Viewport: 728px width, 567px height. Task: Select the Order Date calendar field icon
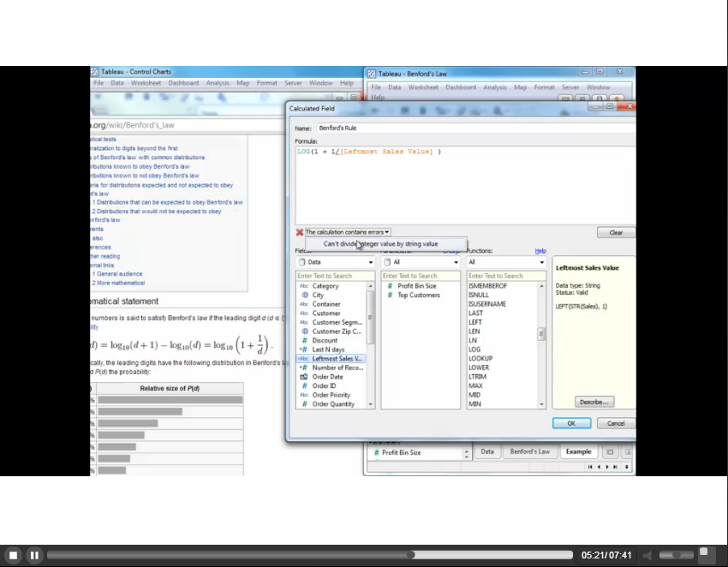(x=304, y=377)
